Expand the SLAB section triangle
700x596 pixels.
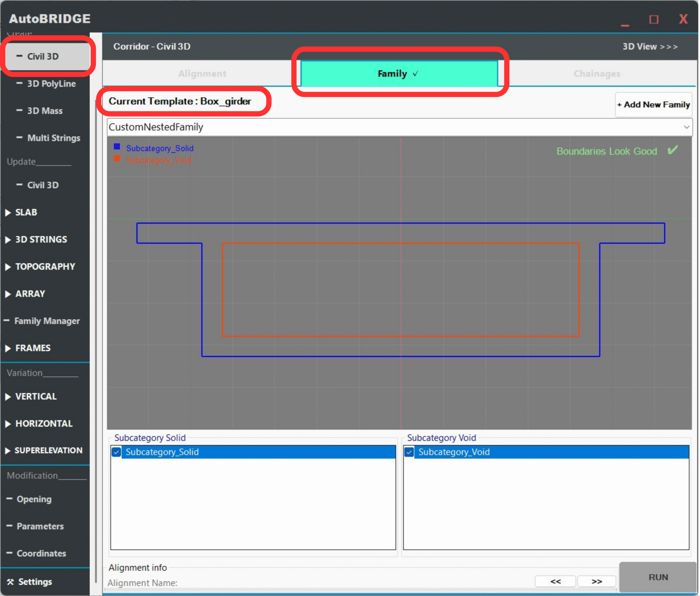[8, 213]
